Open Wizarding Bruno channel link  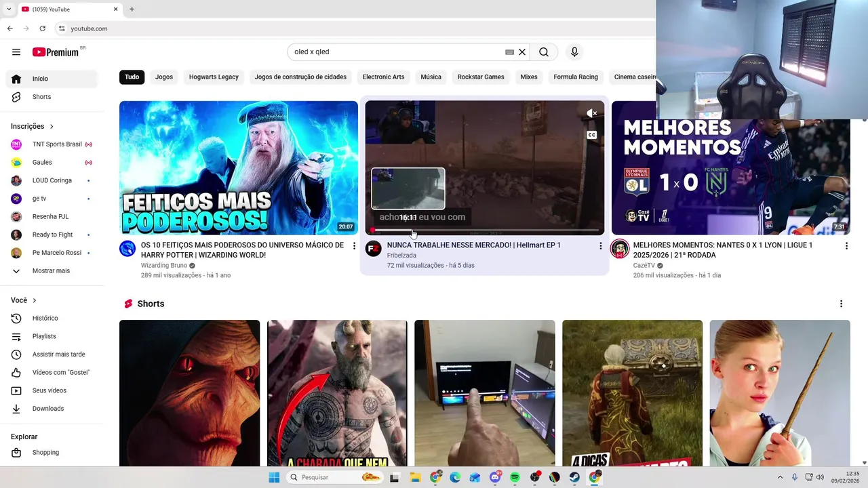click(x=164, y=266)
